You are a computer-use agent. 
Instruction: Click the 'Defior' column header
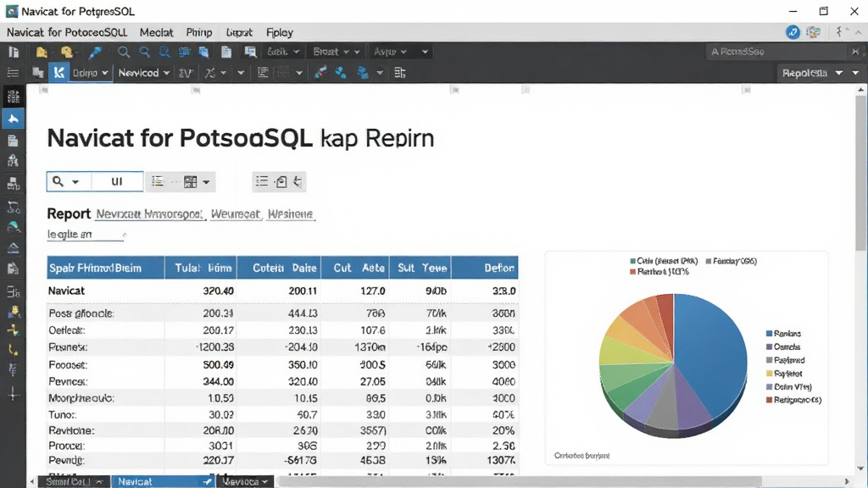pos(484,268)
